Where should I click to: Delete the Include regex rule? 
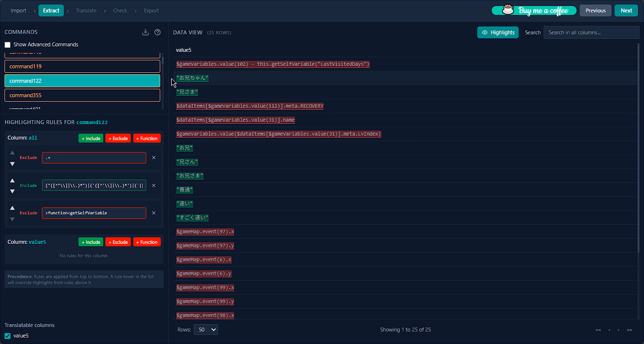click(154, 185)
